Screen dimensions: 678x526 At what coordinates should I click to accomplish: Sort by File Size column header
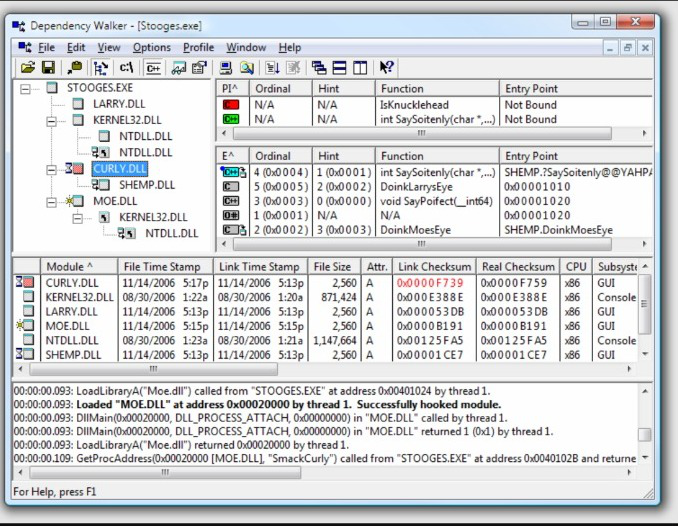tap(333, 266)
